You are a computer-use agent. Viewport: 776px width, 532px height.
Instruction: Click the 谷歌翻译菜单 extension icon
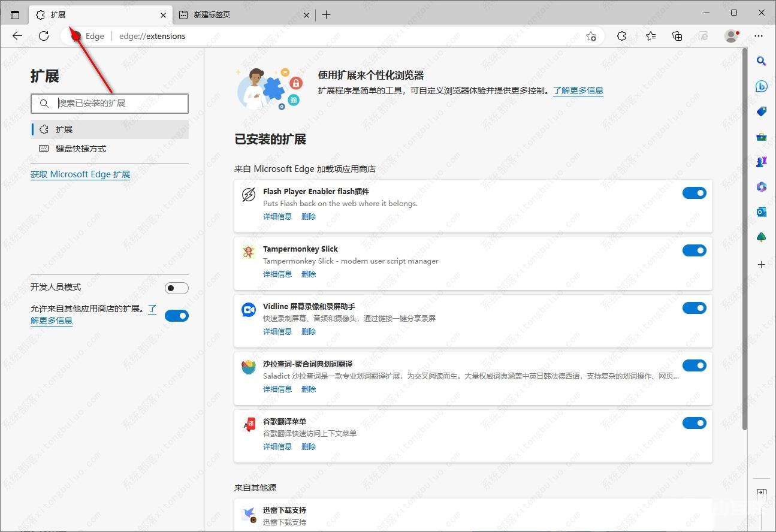coord(248,425)
